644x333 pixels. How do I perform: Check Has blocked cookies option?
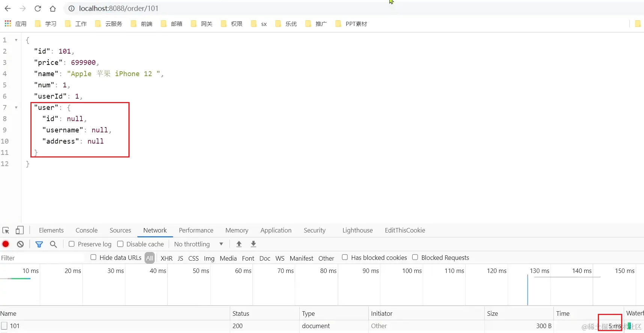[345, 257]
